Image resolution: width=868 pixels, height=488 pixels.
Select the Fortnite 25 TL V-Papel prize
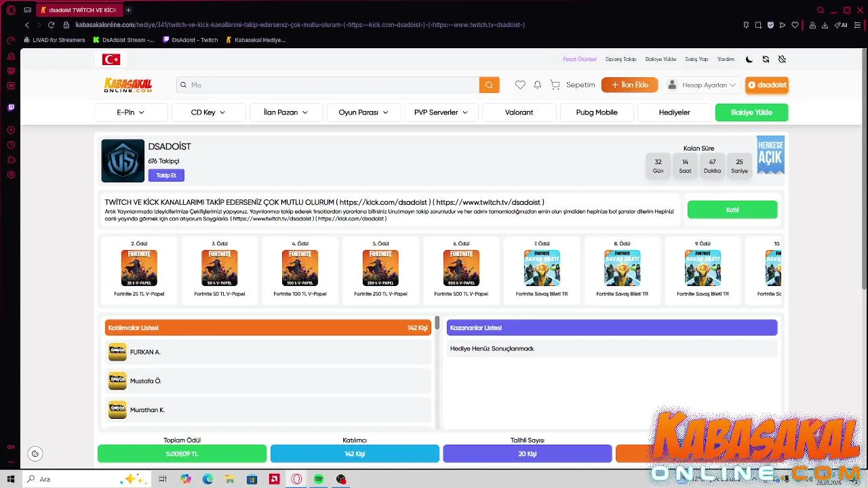tap(139, 270)
